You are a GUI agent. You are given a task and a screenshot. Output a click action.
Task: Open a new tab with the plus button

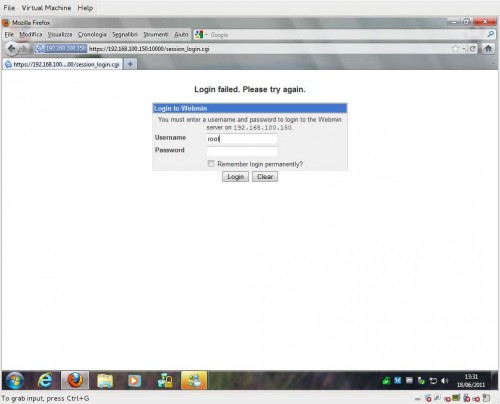click(130, 64)
